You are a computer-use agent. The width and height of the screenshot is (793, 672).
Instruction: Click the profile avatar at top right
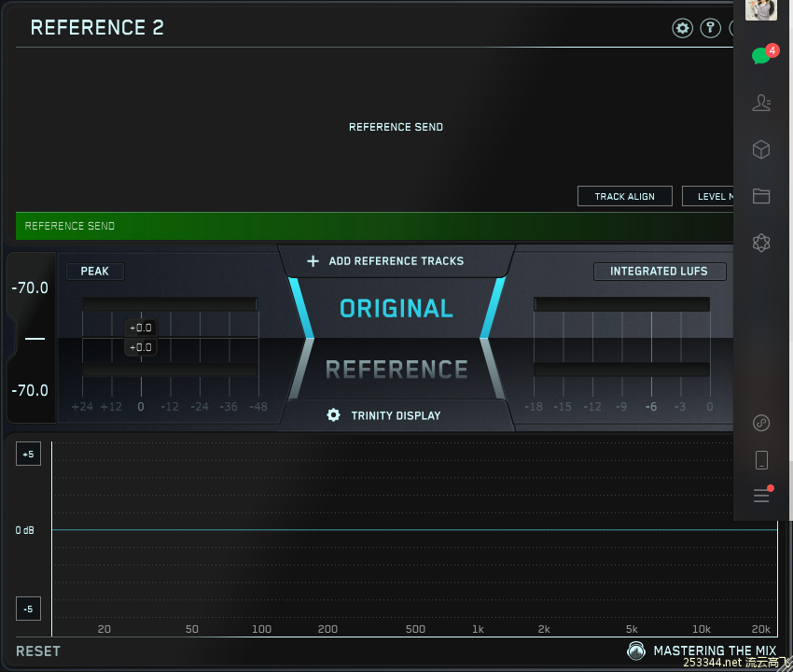tap(761, 9)
